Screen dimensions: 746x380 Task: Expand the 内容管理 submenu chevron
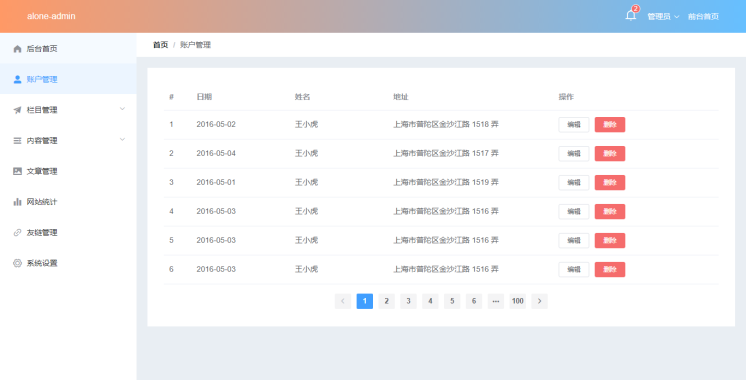(122, 139)
